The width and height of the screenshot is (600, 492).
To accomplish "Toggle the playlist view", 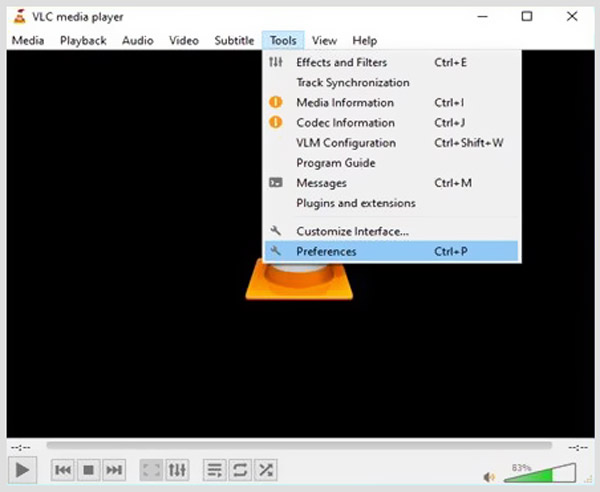I will coord(214,469).
